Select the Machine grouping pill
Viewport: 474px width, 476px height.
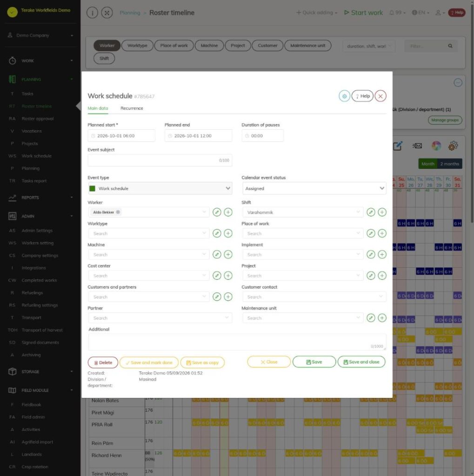(x=209, y=46)
